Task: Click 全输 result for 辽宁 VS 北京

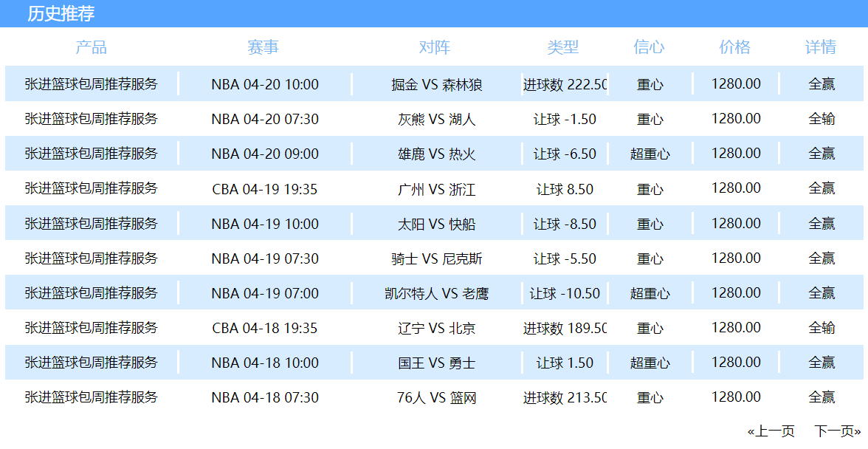Action: coord(821,328)
